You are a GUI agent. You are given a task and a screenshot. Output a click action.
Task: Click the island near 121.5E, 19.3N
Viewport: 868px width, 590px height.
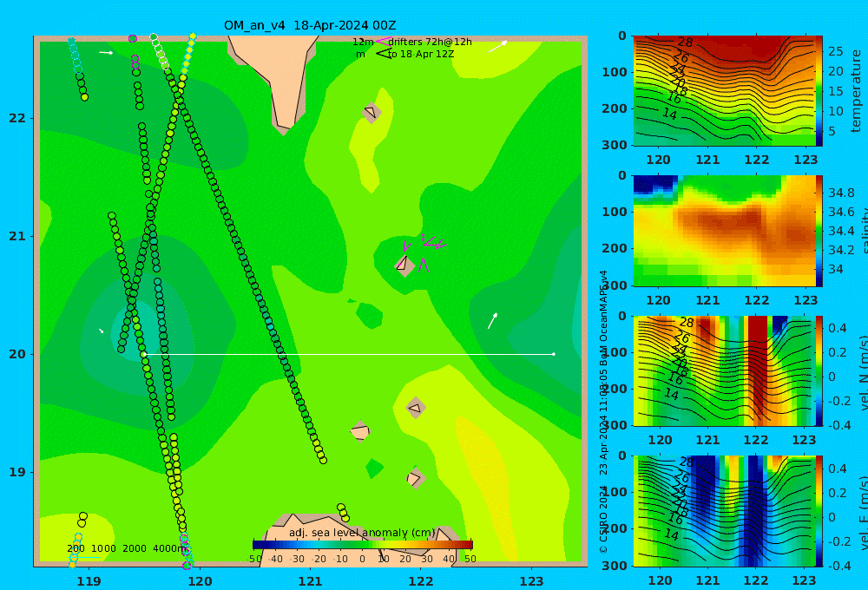tap(360, 431)
